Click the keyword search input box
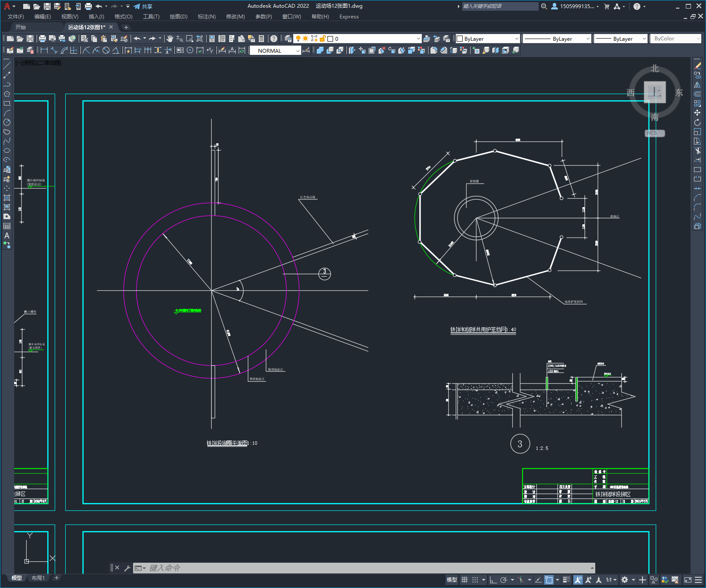706x588 pixels. click(500, 6)
